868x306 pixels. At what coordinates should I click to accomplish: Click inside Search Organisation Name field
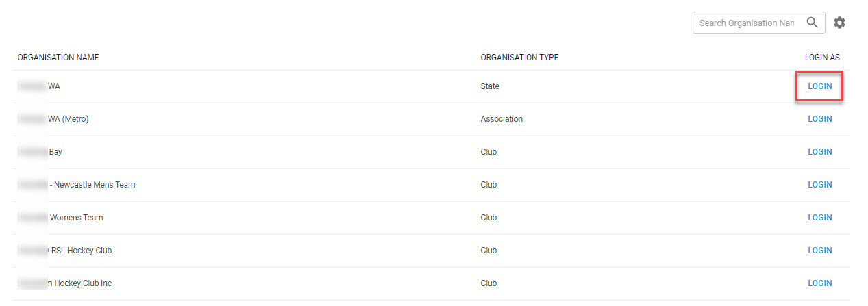tap(746, 23)
